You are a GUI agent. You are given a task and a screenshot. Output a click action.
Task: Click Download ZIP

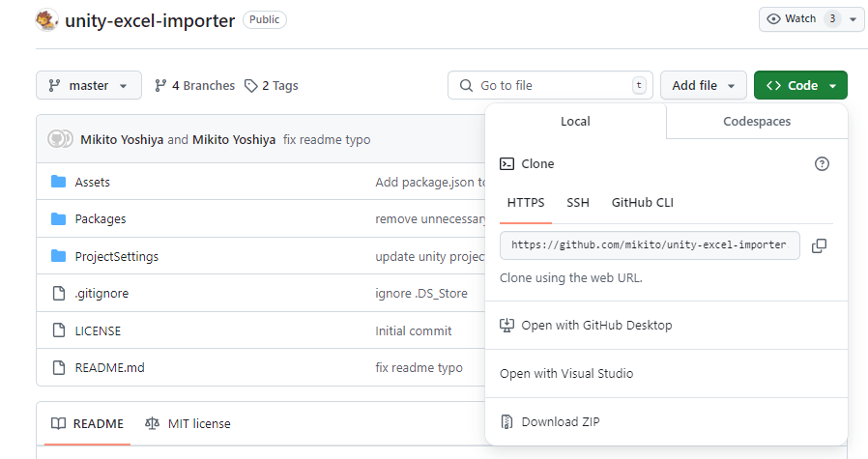(x=666, y=421)
